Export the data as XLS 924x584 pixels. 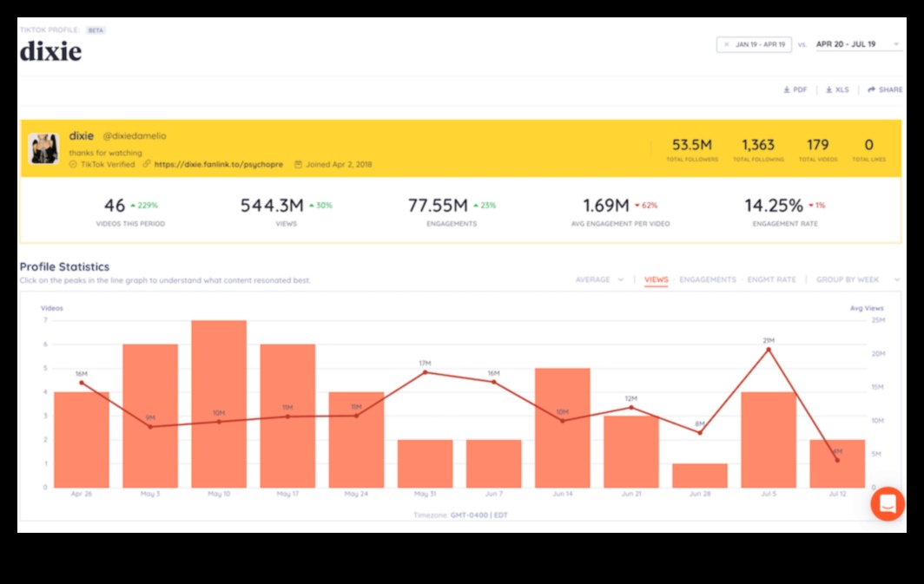[x=836, y=89]
